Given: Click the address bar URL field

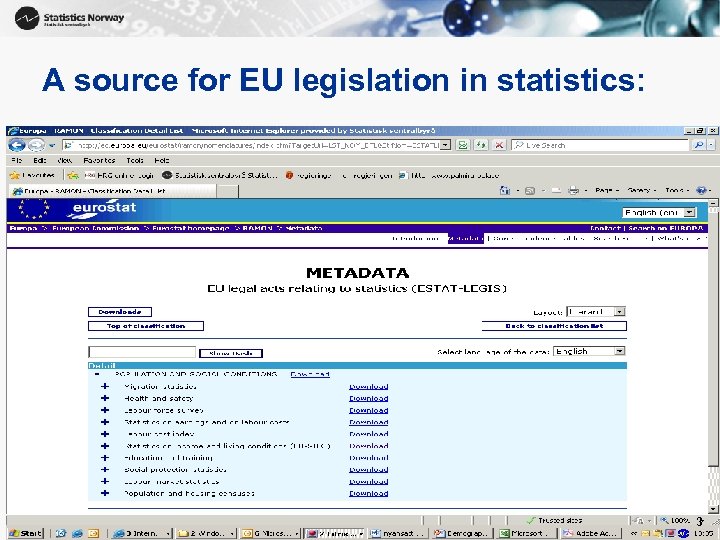Looking at the screenshot, I should (x=252, y=145).
